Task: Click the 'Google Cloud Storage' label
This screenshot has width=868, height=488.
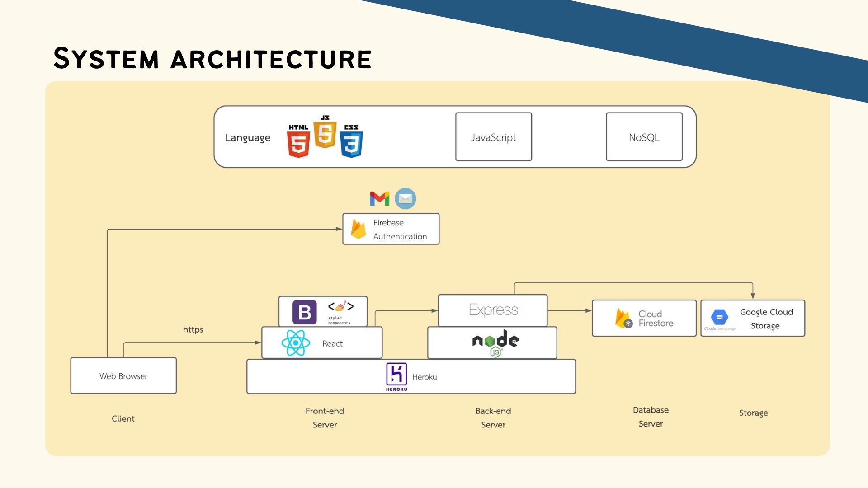Action: point(766,319)
